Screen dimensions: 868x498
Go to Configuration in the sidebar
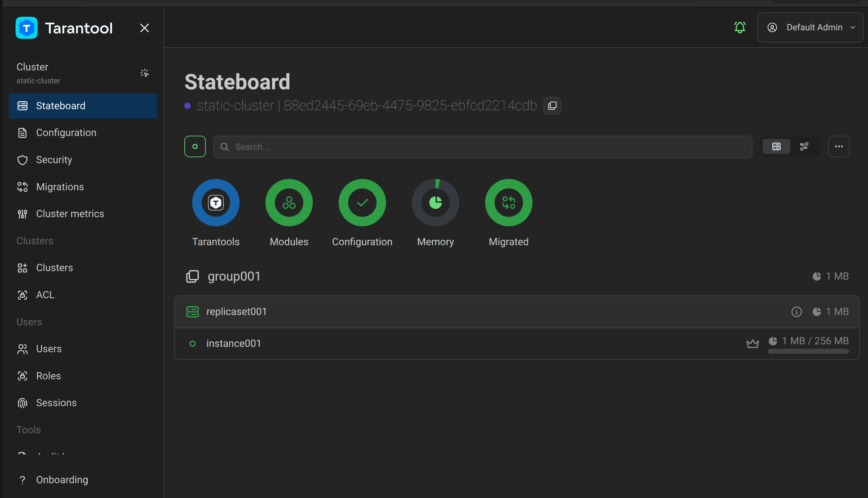(x=83, y=133)
